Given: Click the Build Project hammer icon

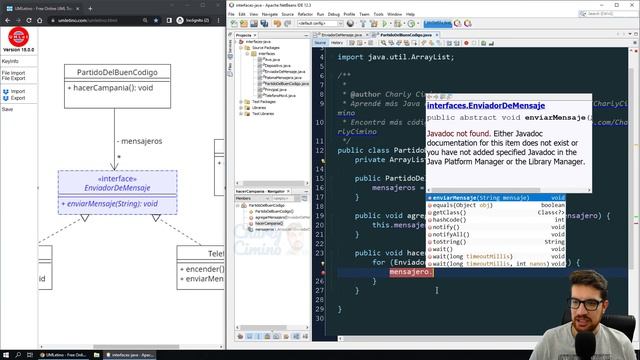Looking at the screenshot, I should point(363,24).
